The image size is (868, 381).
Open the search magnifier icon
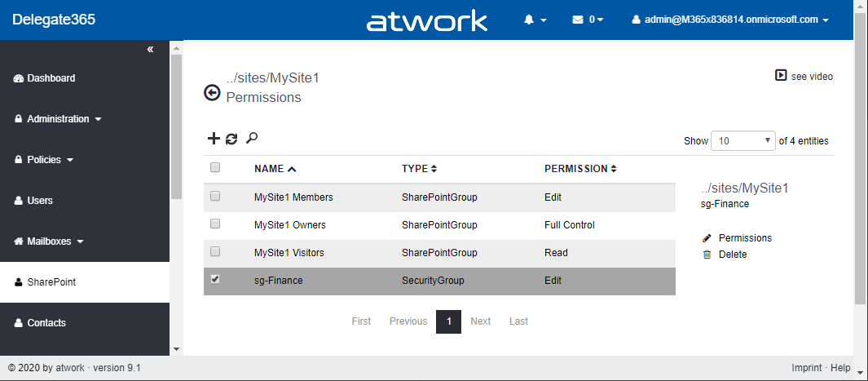tap(252, 138)
